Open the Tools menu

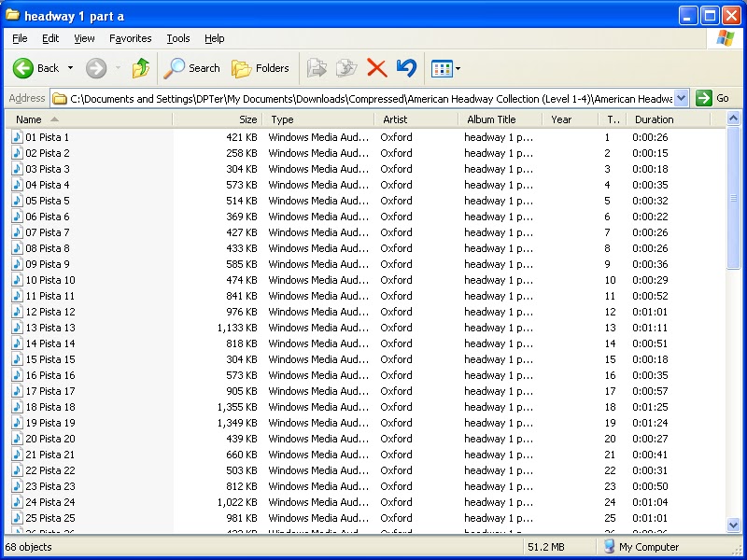[x=178, y=38]
